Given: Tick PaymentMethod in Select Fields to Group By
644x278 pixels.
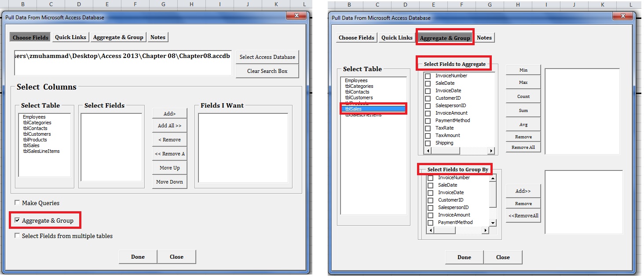Looking at the screenshot, I should (x=430, y=223).
